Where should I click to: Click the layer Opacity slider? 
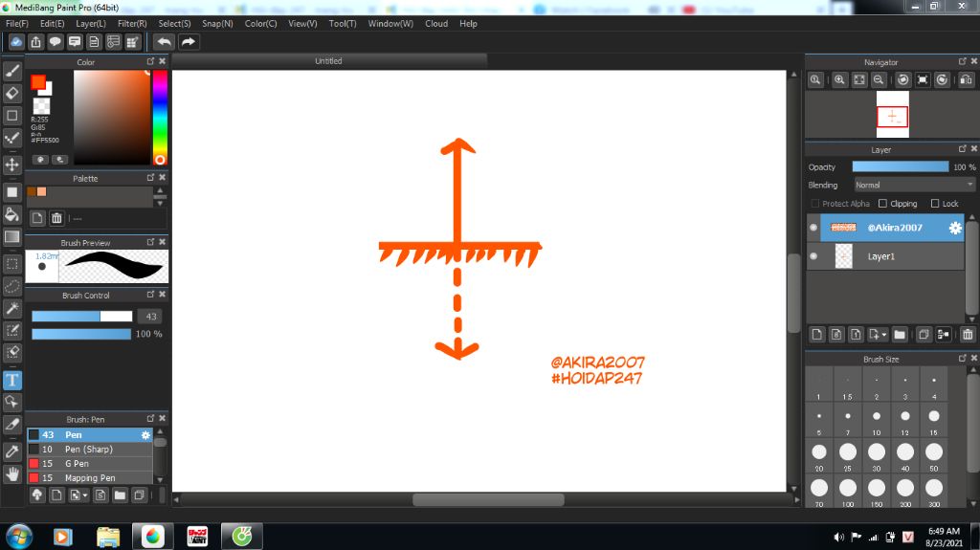click(x=900, y=166)
